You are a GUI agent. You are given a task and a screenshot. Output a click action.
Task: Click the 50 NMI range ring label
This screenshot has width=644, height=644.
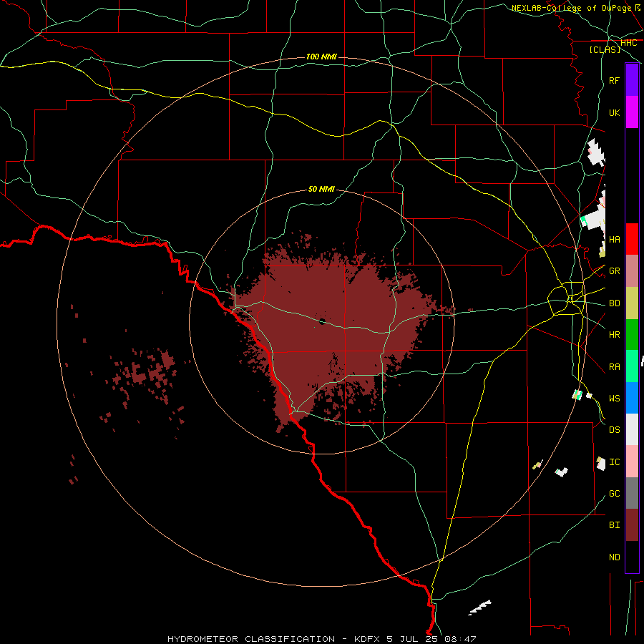point(321,189)
